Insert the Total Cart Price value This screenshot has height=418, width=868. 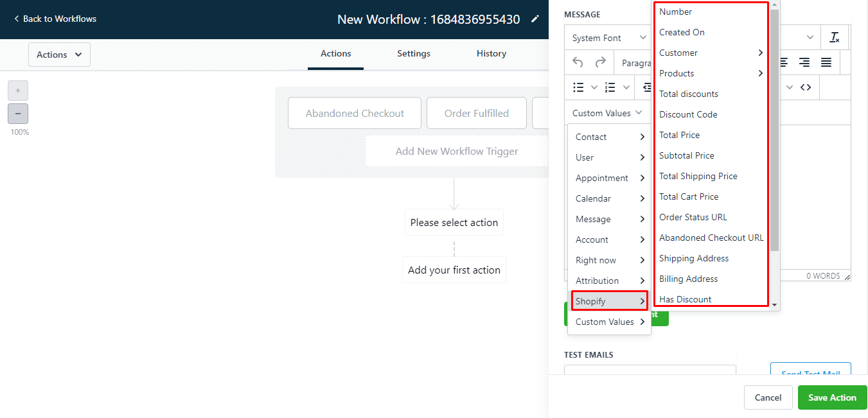(x=710, y=196)
